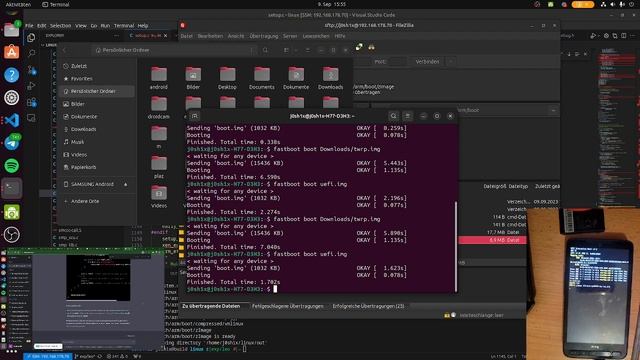
Task: Select SAMSUNG Android in Files sidebar
Action: click(92, 184)
